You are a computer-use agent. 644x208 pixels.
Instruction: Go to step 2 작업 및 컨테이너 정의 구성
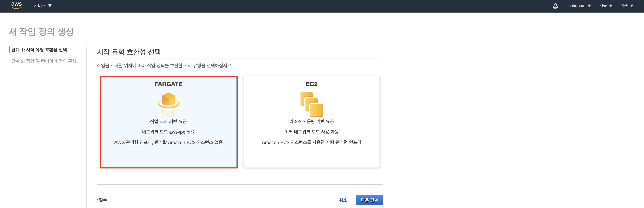point(44,61)
